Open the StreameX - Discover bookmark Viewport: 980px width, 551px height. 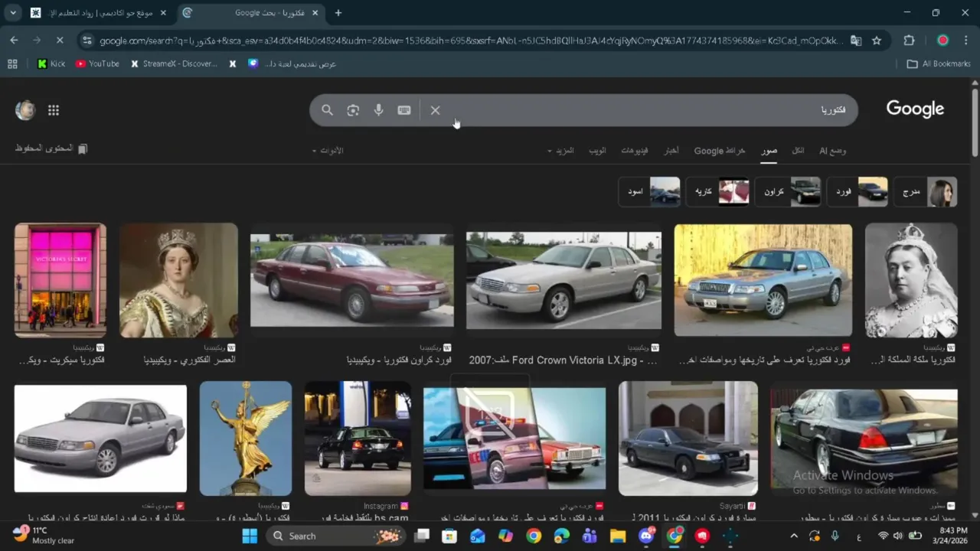[173, 64]
